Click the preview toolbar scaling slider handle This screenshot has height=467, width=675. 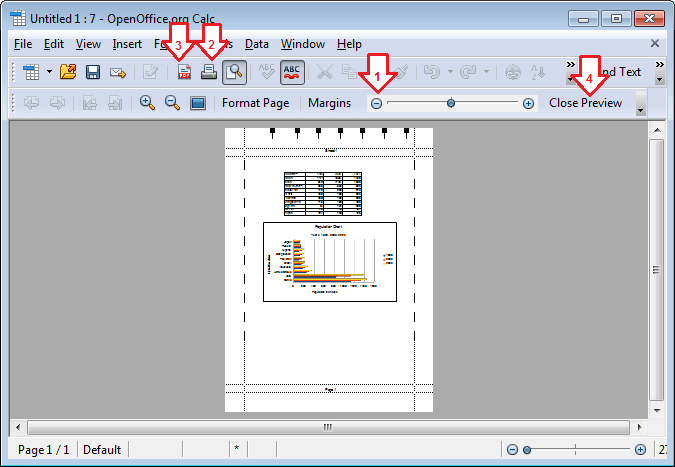coord(451,103)
